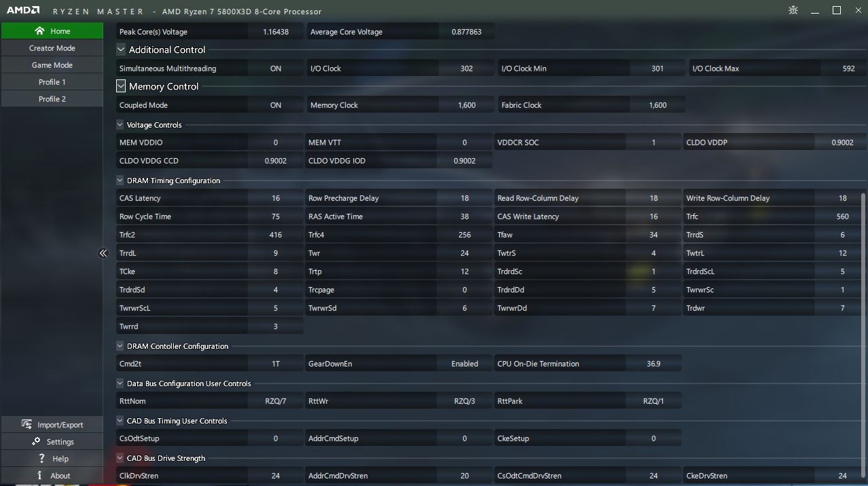This screenshot has width=868, height=486.
Task: Click the Trfc value 560
Action: pos(842,217)
